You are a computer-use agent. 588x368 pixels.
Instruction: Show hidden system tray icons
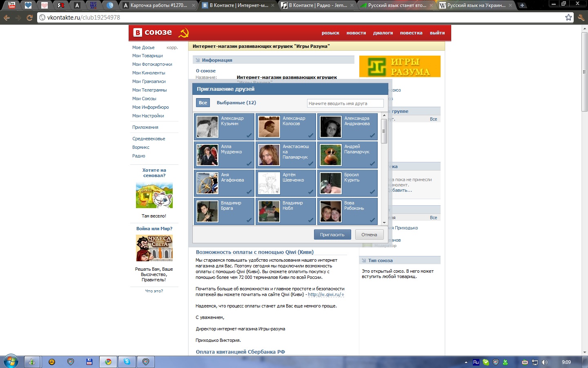(466, 362)
